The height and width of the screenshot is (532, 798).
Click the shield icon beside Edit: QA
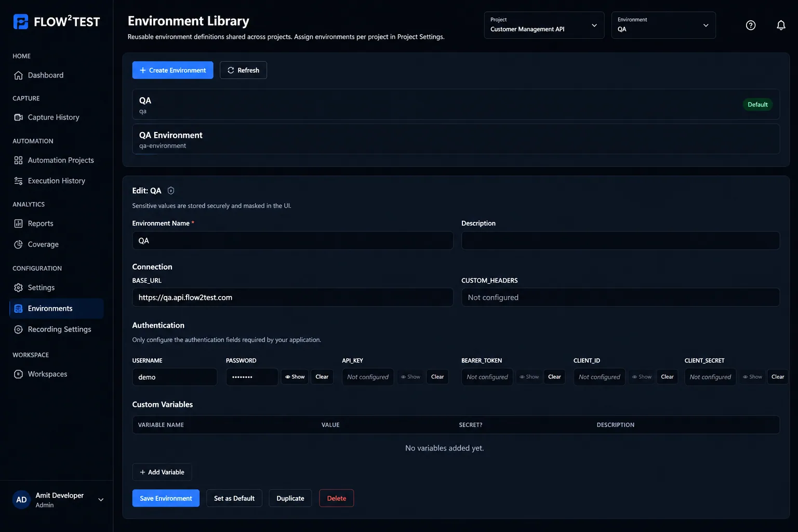pos(171,191)
